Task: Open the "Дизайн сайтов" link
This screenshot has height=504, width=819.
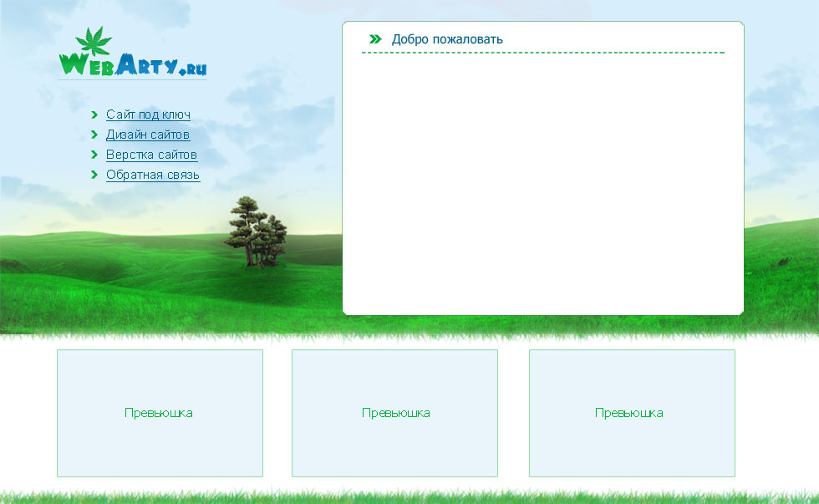Action: (x=147, y=135)
